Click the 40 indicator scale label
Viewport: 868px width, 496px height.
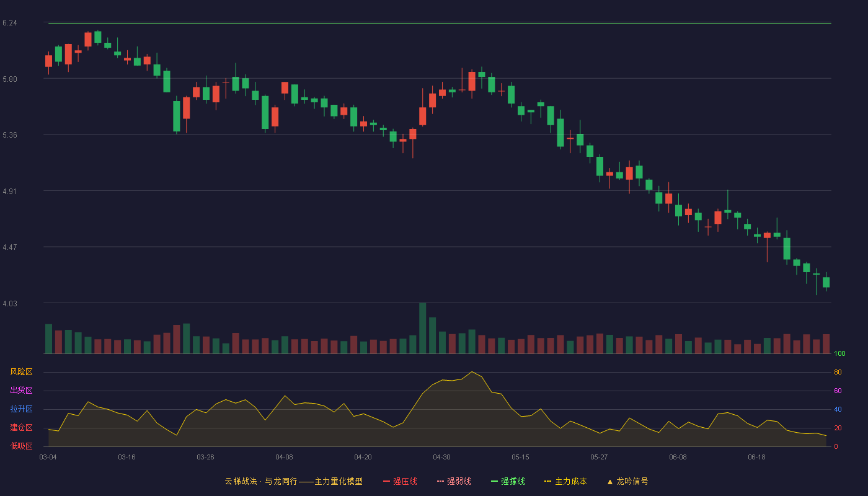(x=838, y=409)
